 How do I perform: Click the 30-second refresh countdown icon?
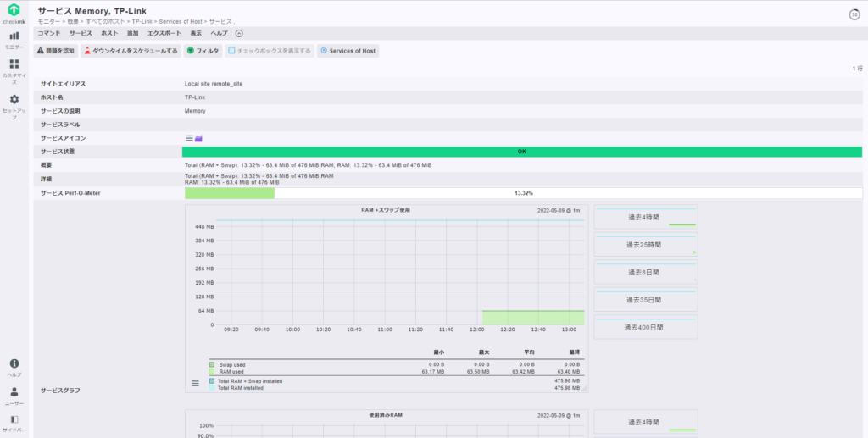(x=854, y=14)
